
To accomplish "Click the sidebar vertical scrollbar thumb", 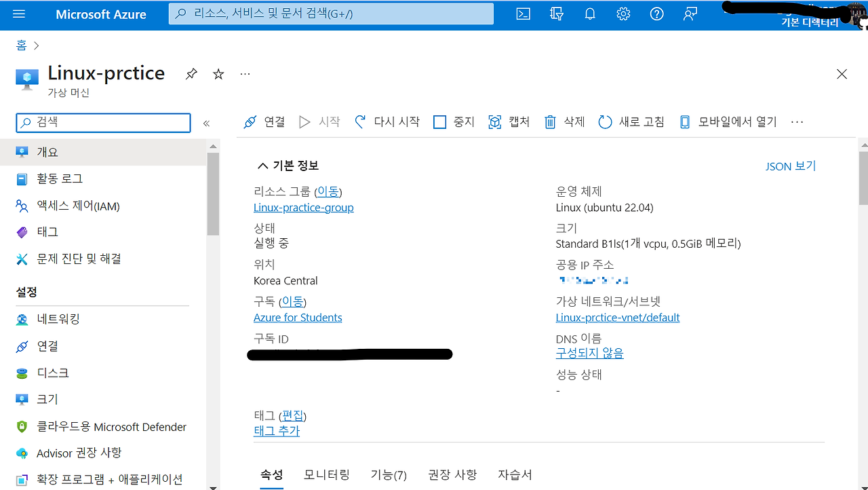I will (x=213, y=193).
